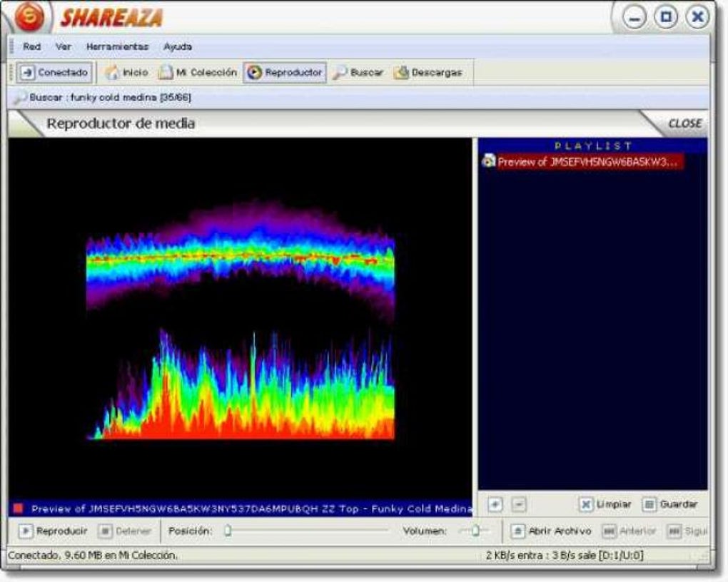Open the Inicio home page
Screen dimensions: 728x582
click(127, 72)
